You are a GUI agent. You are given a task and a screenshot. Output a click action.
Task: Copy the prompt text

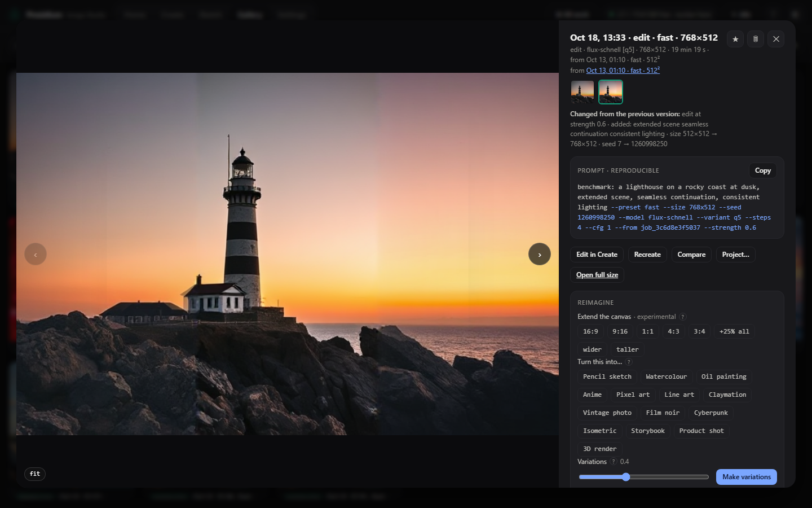tap(763, 170)
